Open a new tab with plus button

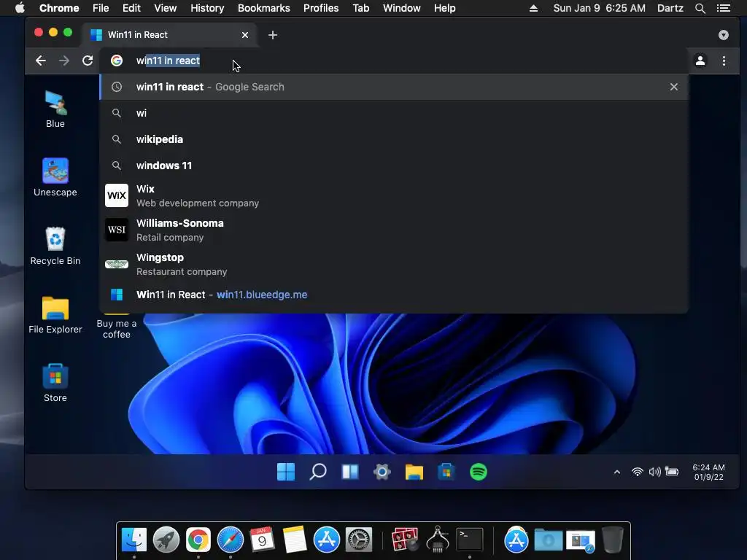click(273, 35)
